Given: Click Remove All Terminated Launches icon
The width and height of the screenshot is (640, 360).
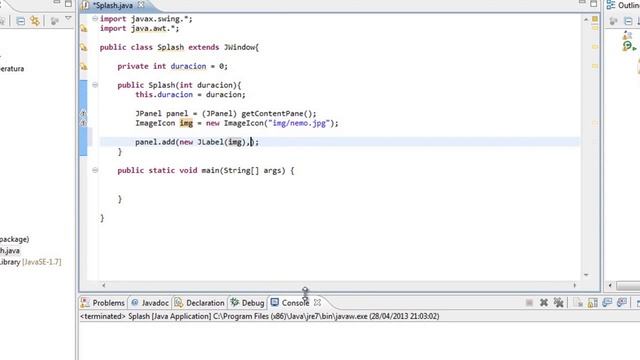Looking at the screenshot, I should click(558, 302).
